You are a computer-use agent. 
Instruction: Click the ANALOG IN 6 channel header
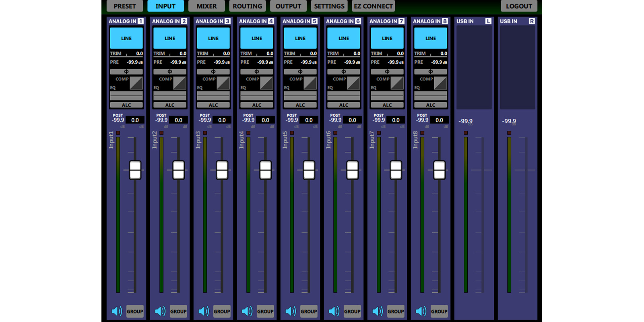(x=343, y=21)
